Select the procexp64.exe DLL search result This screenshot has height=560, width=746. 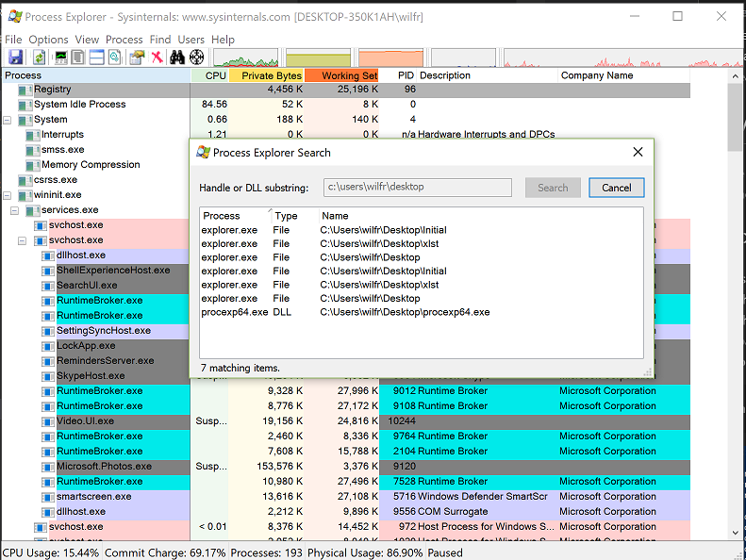tap(345, 312)
